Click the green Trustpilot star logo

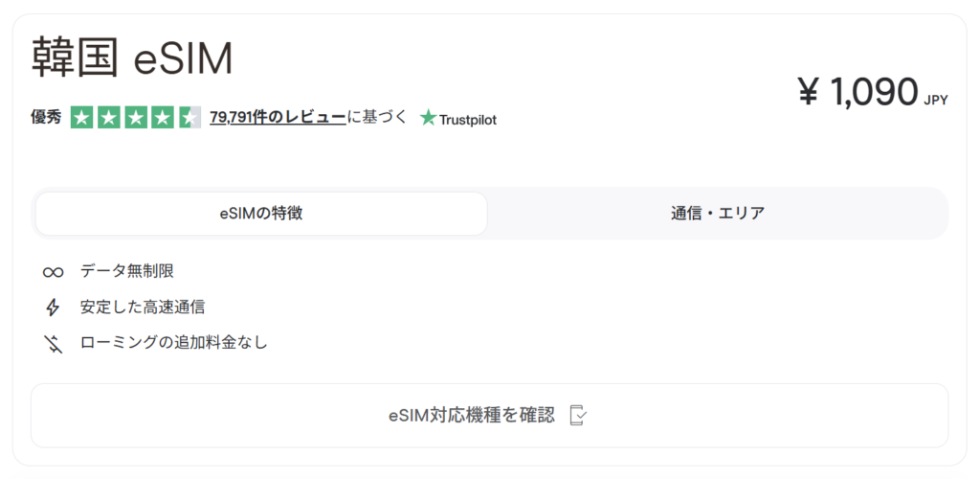tap(428, 119)
